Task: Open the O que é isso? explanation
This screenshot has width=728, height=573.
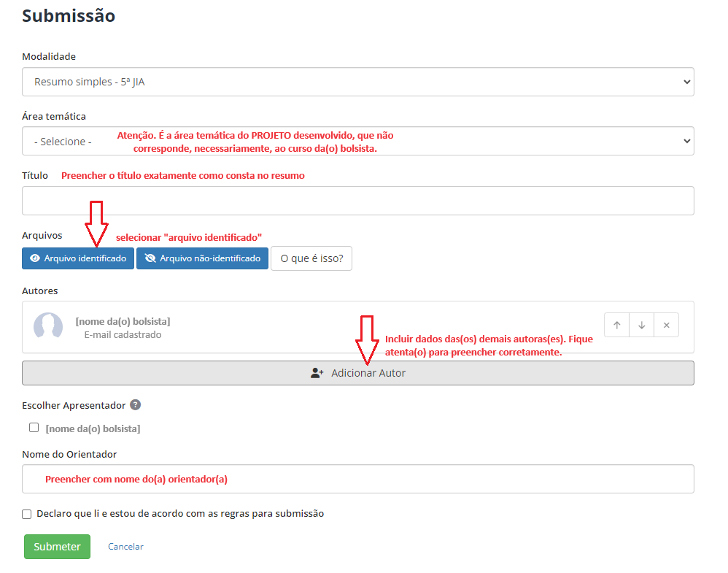Action: pos(311,258)
